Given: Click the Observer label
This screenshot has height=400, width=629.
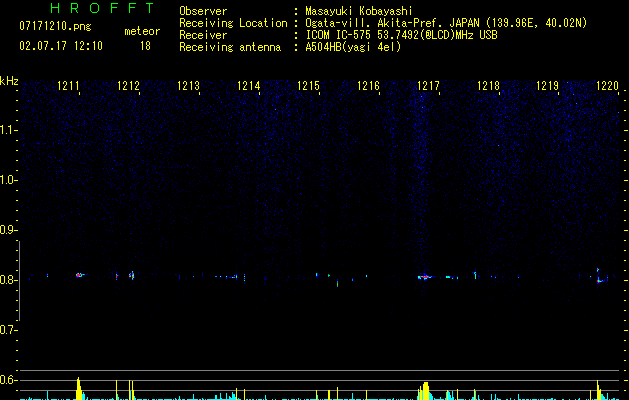Looking at the screenshot, I should click(203, 11).
